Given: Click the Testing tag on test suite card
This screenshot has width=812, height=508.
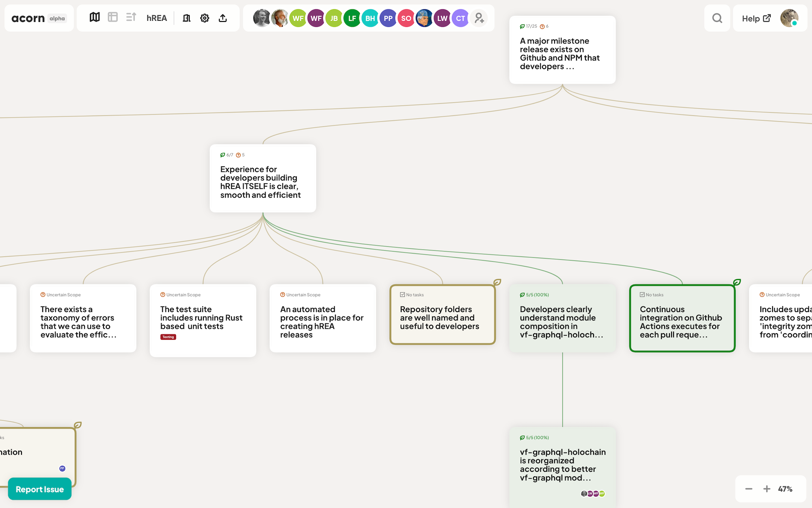Looking at the screenshot, I should coord(168,337).
